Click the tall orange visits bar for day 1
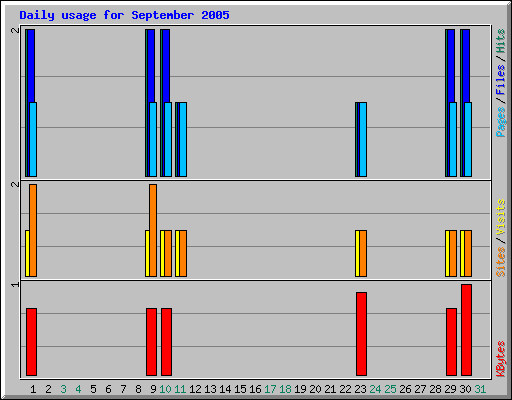Screen dimensions: 512x400 pos(33,230)
